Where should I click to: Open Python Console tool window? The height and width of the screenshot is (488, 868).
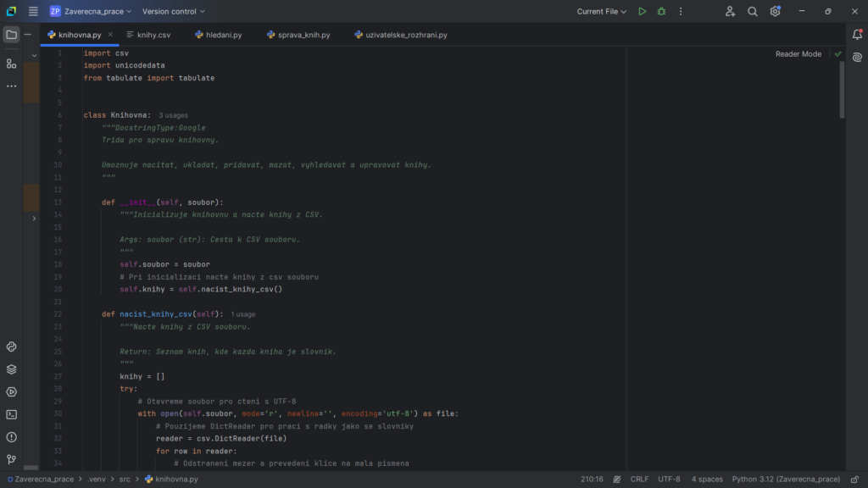click(x=11, y=347)
